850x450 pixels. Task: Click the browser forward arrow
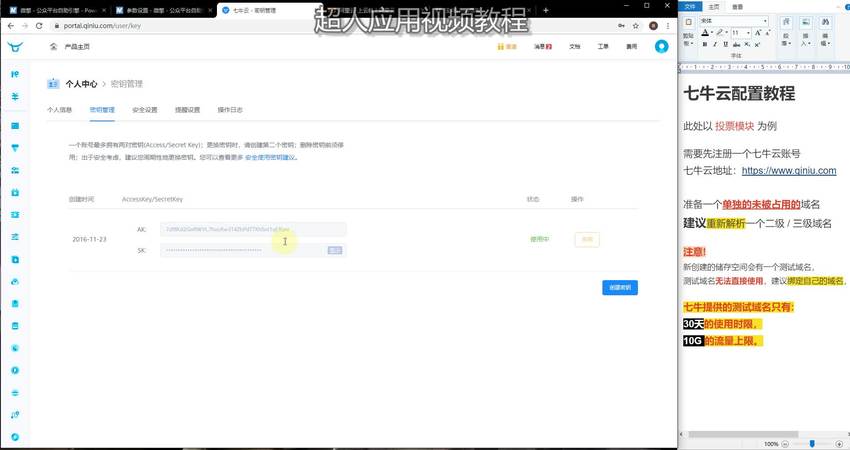coord(25,25)
